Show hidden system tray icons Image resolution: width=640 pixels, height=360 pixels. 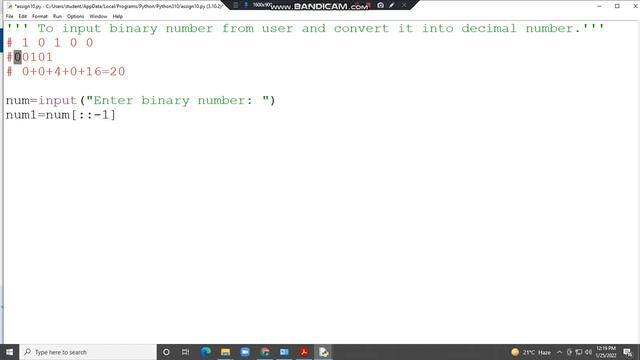(560, 352)
